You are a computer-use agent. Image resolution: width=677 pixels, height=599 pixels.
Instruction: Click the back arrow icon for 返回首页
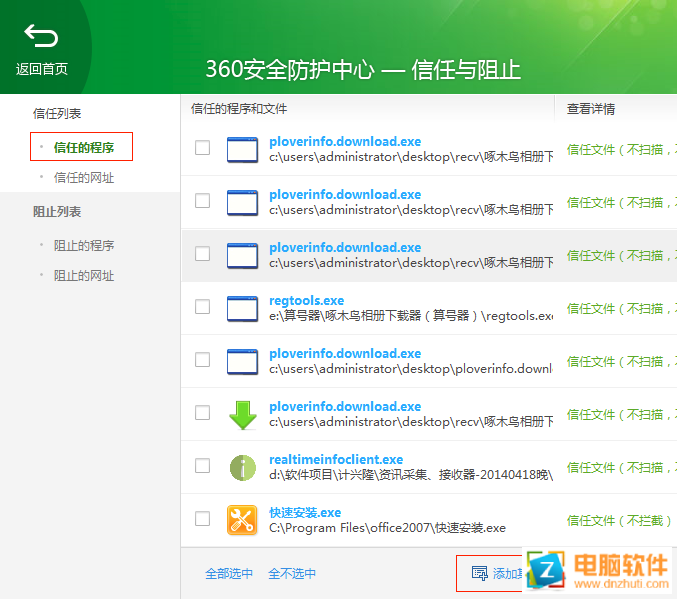(41, 35)
